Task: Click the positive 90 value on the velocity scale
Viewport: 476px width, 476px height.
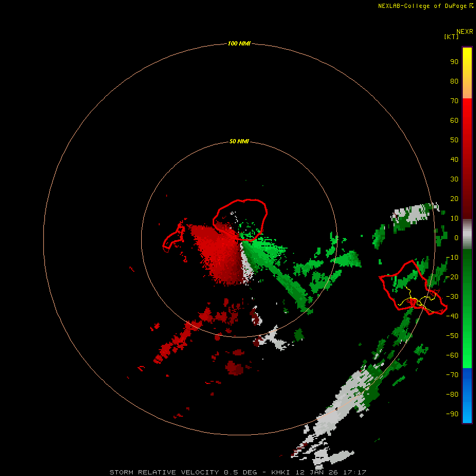Action: tap(454, 62)
